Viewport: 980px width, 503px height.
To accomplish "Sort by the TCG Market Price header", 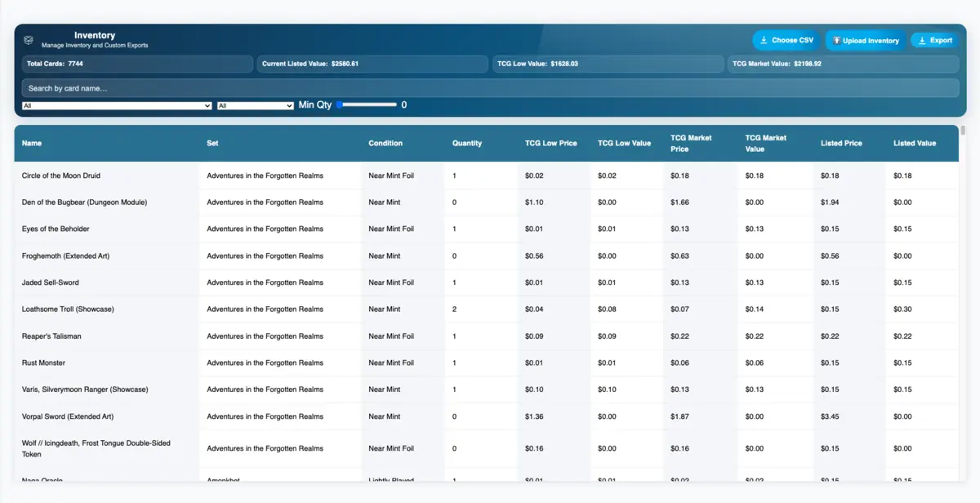I will click(691, 143).
